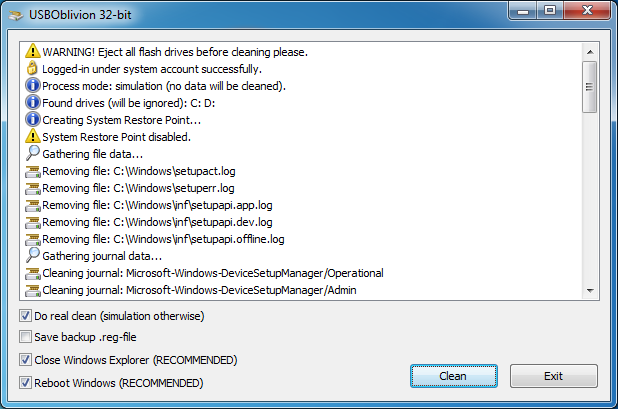Click the info icon next to Process mode
The height and width of the screenshot is (409, 618).
[33, 85]
